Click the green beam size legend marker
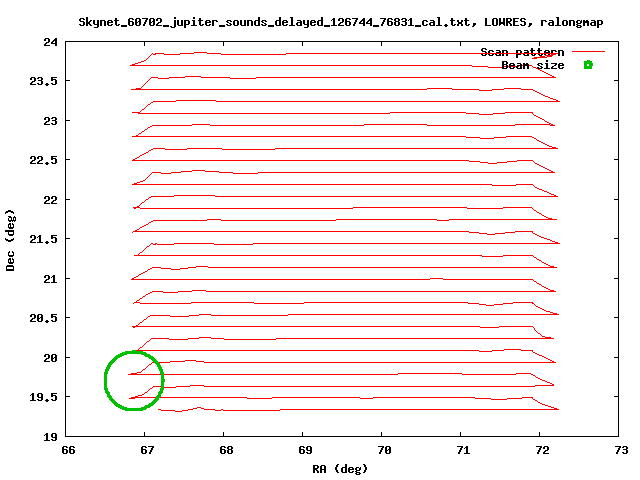This screenshot has height=480, width=640. click(588, 65)
